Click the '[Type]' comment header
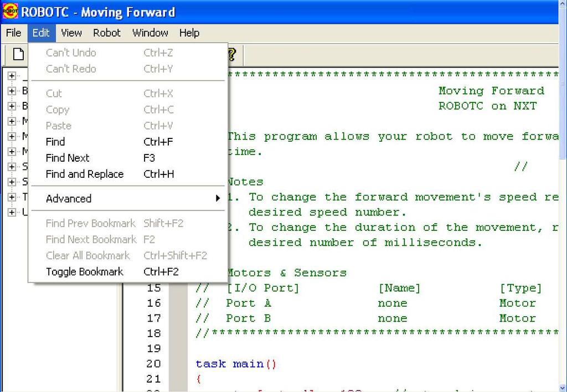This screenshot has height=392, width=567. tap(520, 288)
